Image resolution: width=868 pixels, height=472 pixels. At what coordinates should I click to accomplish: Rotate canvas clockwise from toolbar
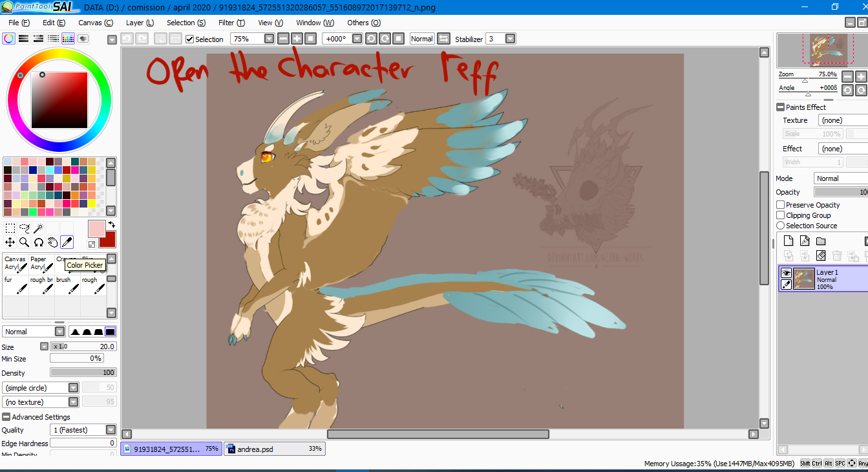385,39
